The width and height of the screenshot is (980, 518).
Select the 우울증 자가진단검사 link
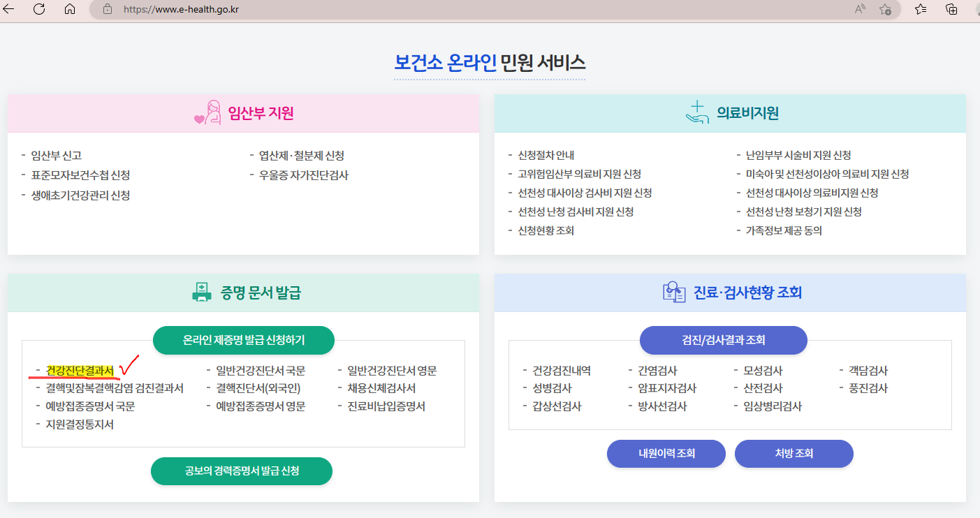[x=303, y=175]
